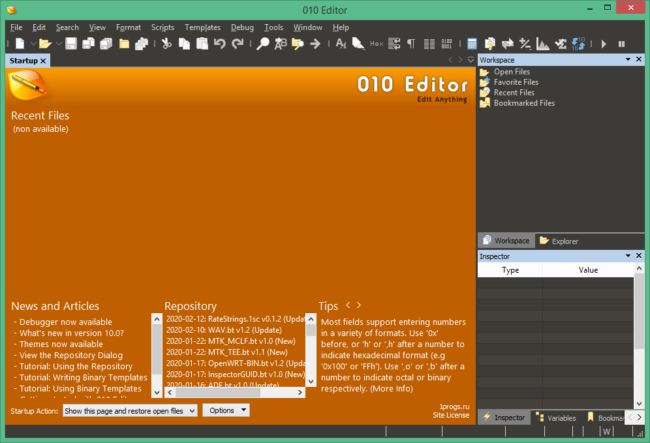Click the Run script play icon

pos(604,44)
